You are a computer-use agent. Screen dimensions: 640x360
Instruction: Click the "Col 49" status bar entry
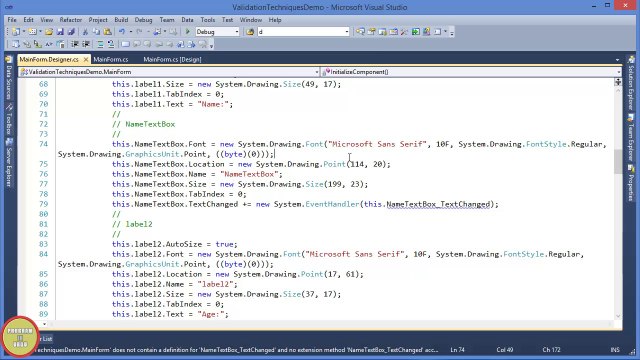tap(504, 350)
